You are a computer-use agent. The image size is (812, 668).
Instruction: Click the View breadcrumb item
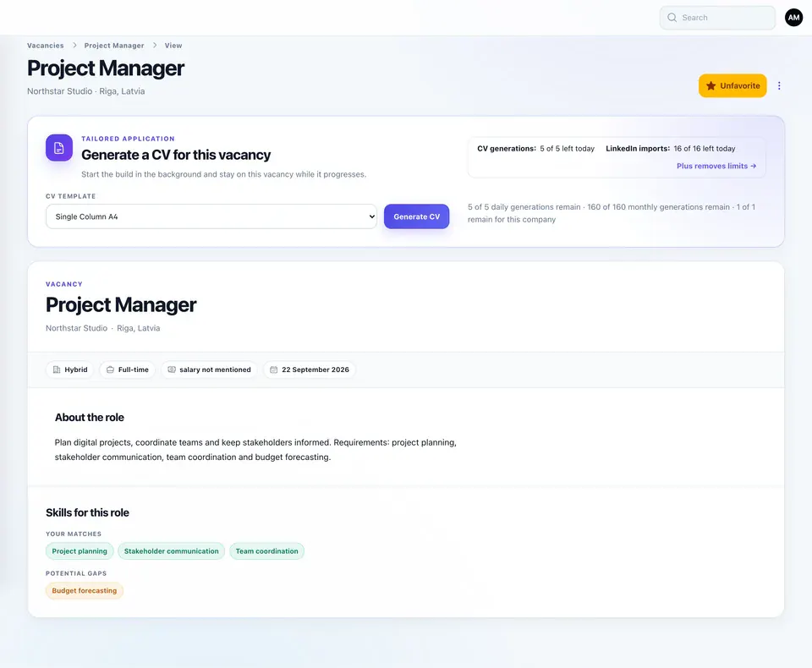(x=173, y=46)
